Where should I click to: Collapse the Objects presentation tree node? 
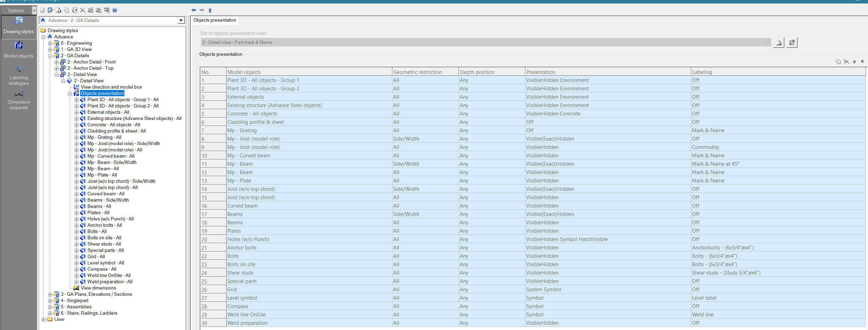70,93
